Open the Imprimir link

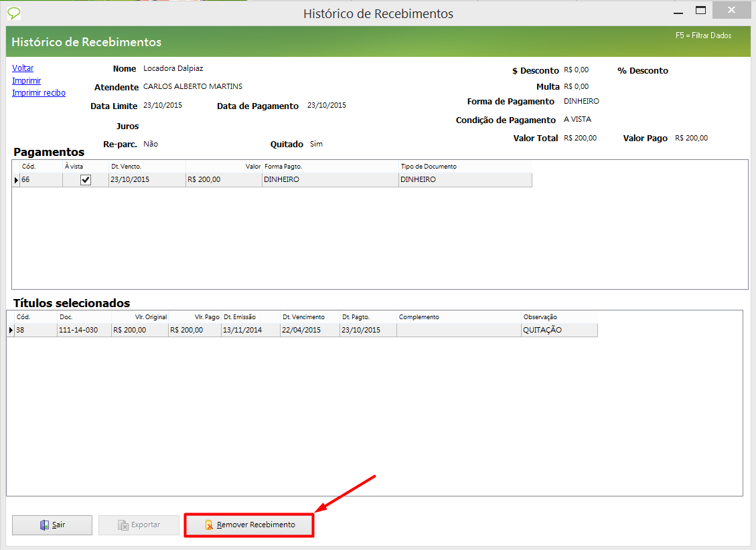pyautogui.click(x=27, y=81)
